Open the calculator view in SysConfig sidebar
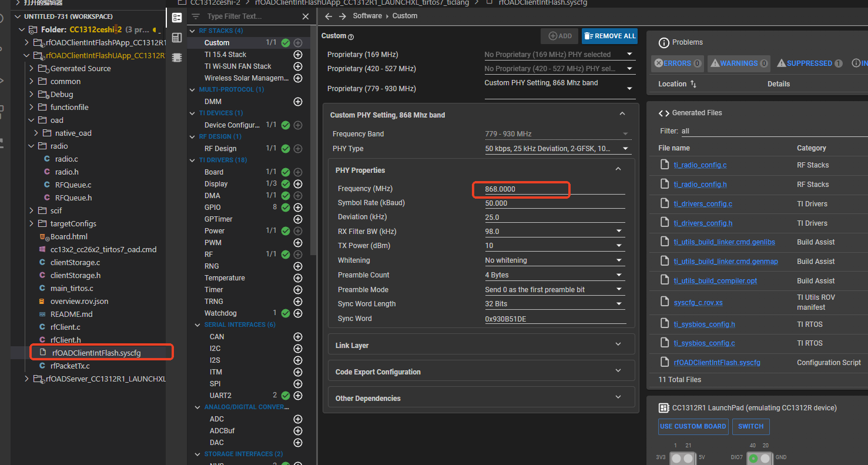 pyautogui.click(x=177, y=37)
